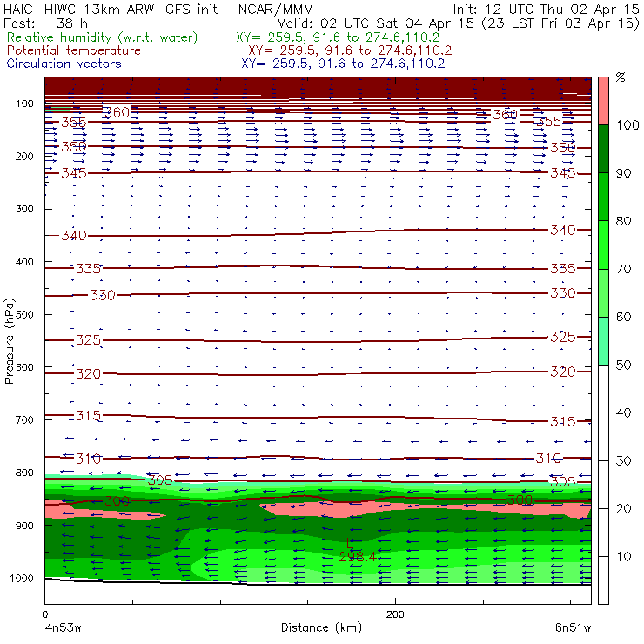This screenshot has width=644, height=644.
Task: Click the 500 hPa pressure tick label
Action: click(x=24, y=314)
